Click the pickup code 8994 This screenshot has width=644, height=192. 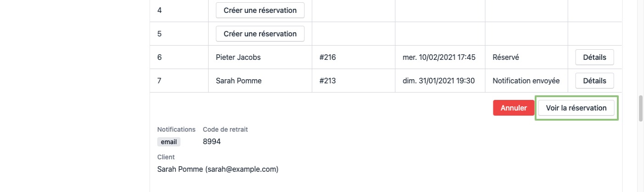click(x=212, y=142)
